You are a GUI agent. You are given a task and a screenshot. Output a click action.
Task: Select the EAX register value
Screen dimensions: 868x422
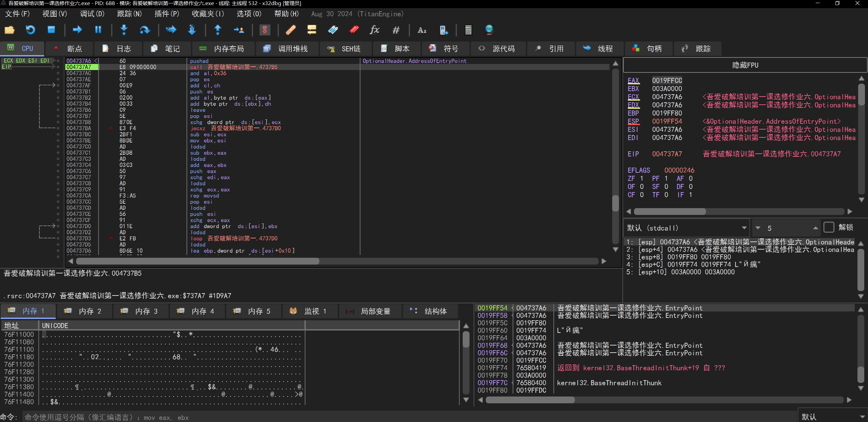pos(667,81)
